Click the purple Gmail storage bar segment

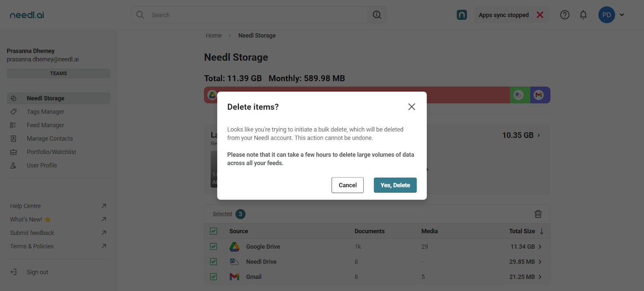pos(540,95)
